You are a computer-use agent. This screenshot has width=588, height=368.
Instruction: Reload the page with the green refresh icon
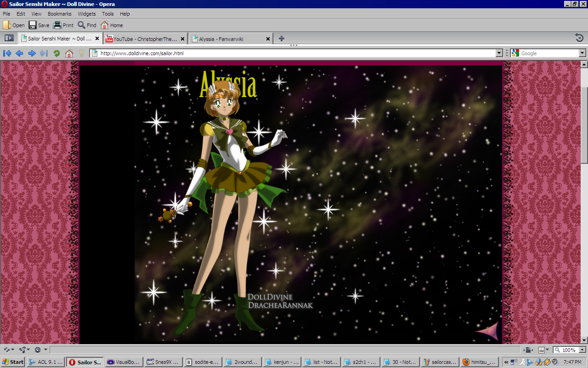[x=57, y=53]
